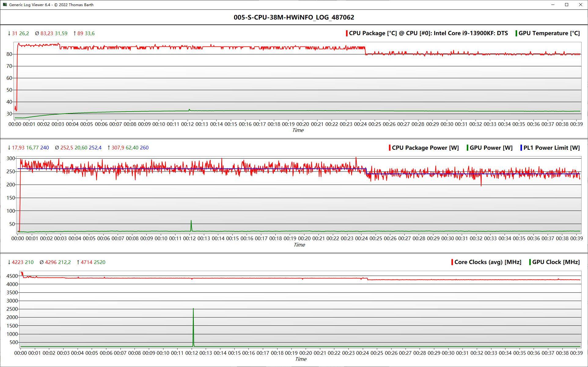Click the Core Clocks (avg) legend label
This screenshot has height=367, width=588.
[488, 262]
